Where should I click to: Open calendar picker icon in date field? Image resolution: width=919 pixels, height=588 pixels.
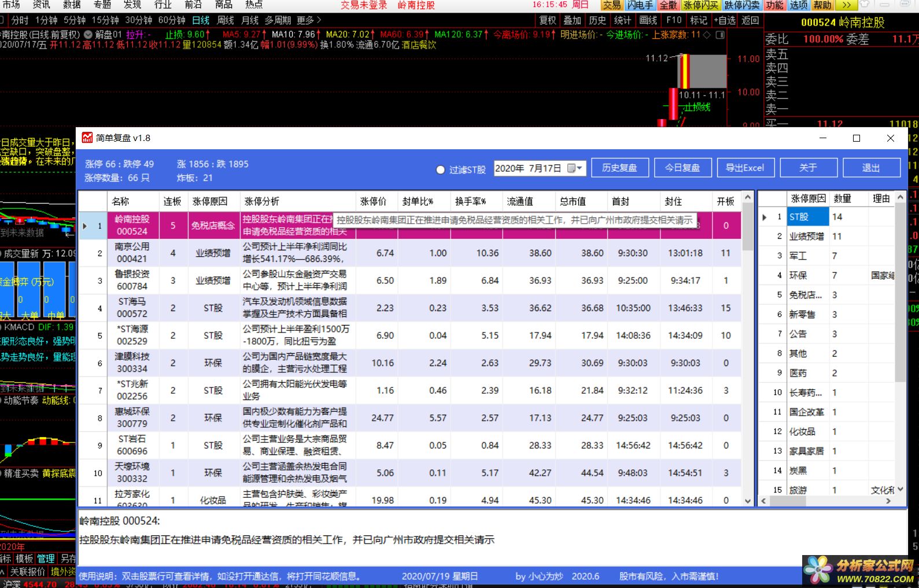pos(571,168)
